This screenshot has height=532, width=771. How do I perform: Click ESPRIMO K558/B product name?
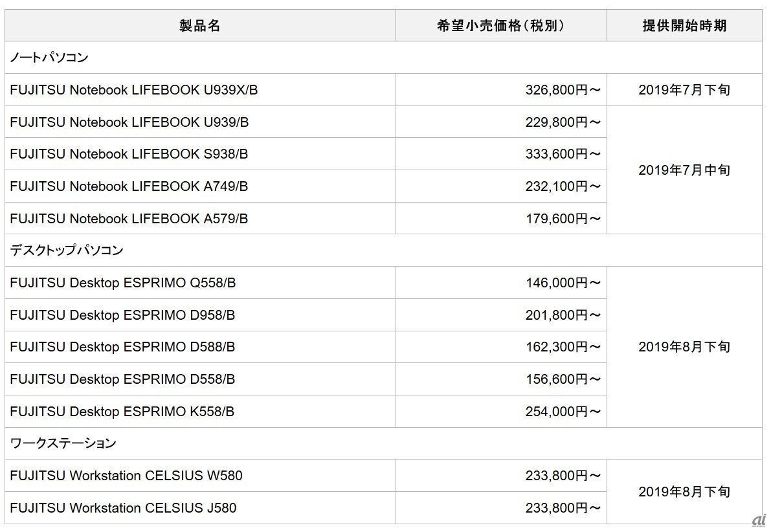coord(122,412)
